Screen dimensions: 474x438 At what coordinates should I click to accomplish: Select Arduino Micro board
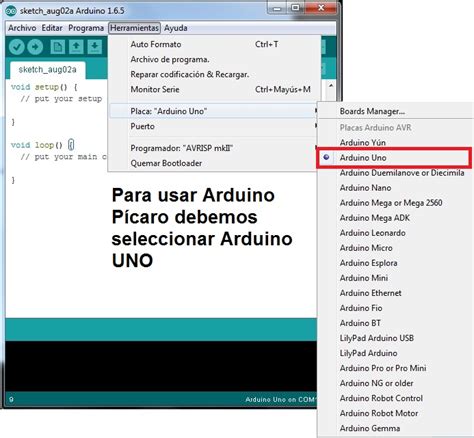[x=395, y=248]
